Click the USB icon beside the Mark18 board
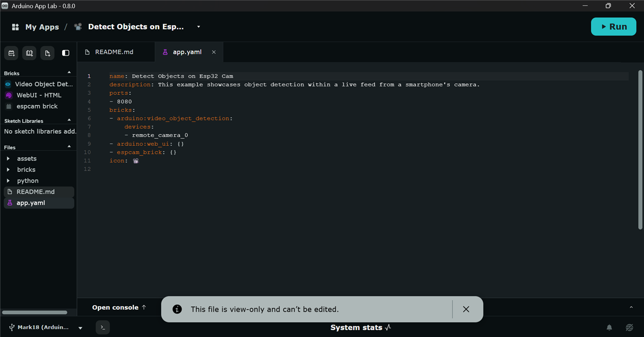Image resolution: width=644 pixels, height=337 pixels. pos(12,327)
